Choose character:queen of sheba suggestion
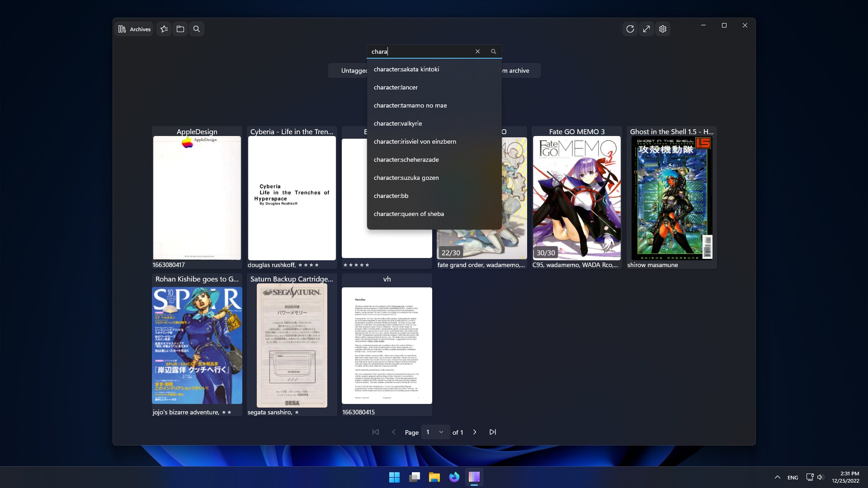 (x=409, y=214)
